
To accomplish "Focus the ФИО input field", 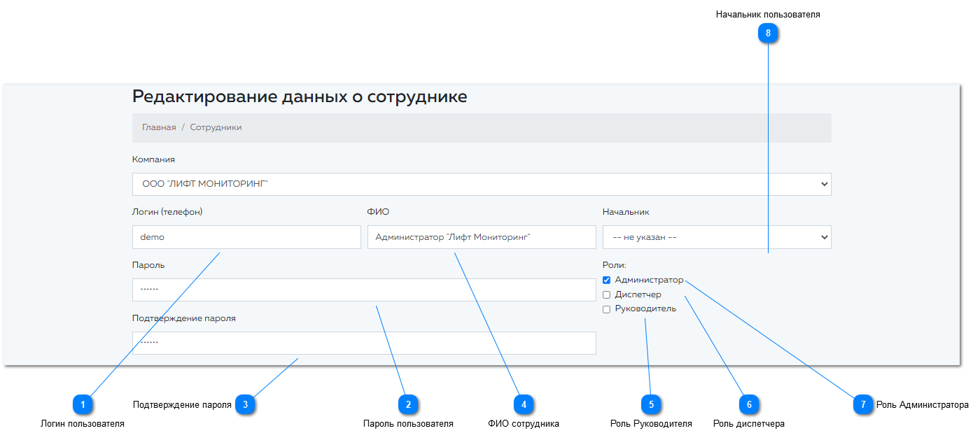I will click(482, 237).
